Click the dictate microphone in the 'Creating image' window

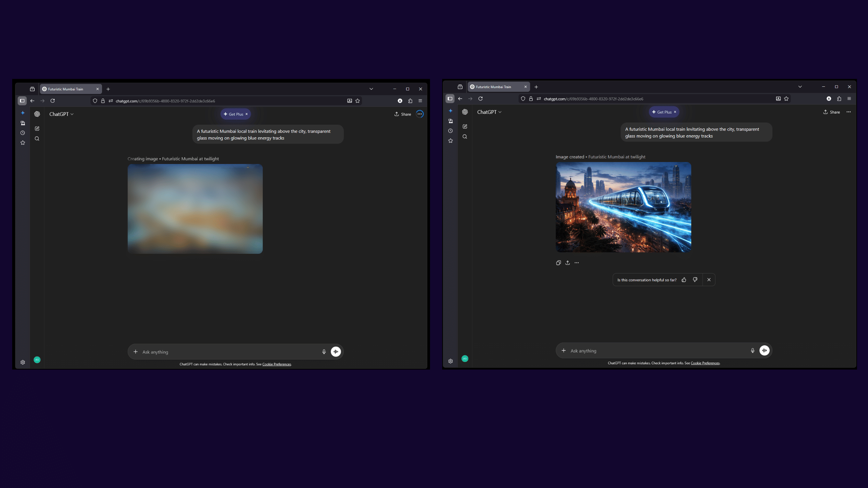click(324, 352)
